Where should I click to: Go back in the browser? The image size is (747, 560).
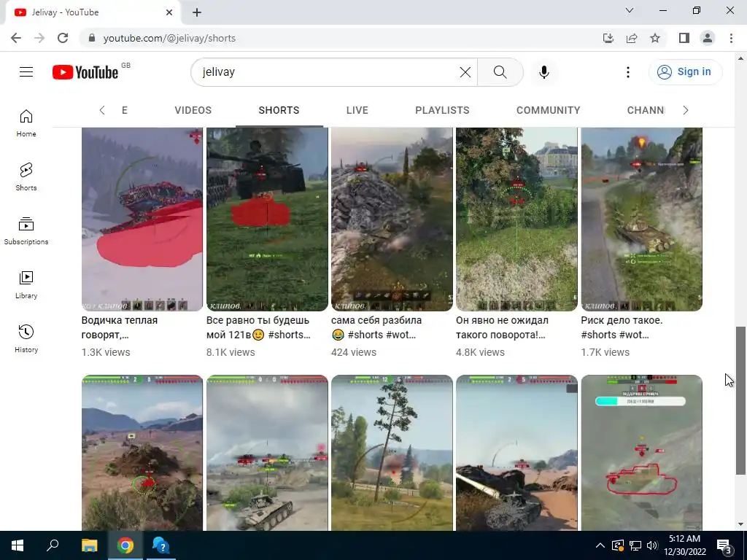pos(16,38)
